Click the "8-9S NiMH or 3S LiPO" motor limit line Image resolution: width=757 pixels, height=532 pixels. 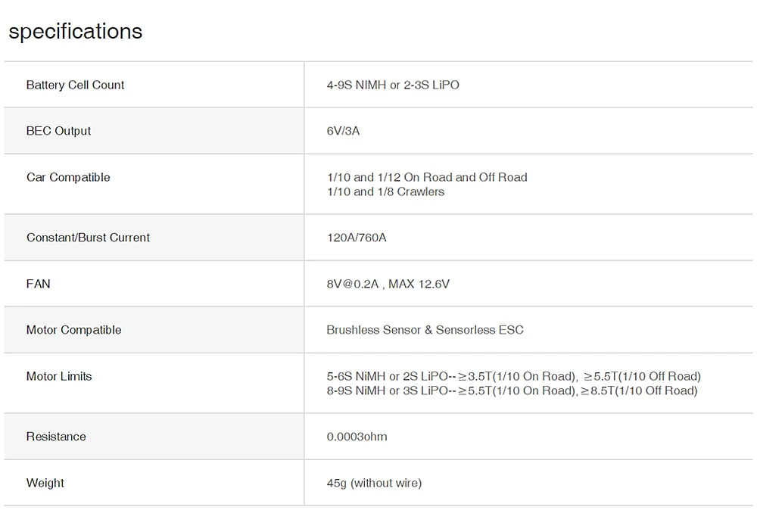pyautogui.click(x=512, y=390)
